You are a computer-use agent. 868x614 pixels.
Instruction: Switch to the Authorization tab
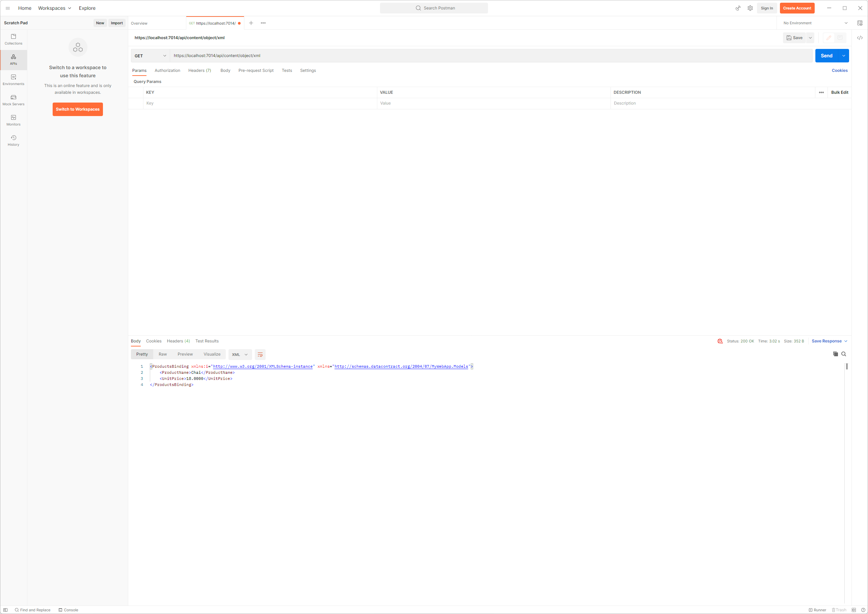click(167, 71)
